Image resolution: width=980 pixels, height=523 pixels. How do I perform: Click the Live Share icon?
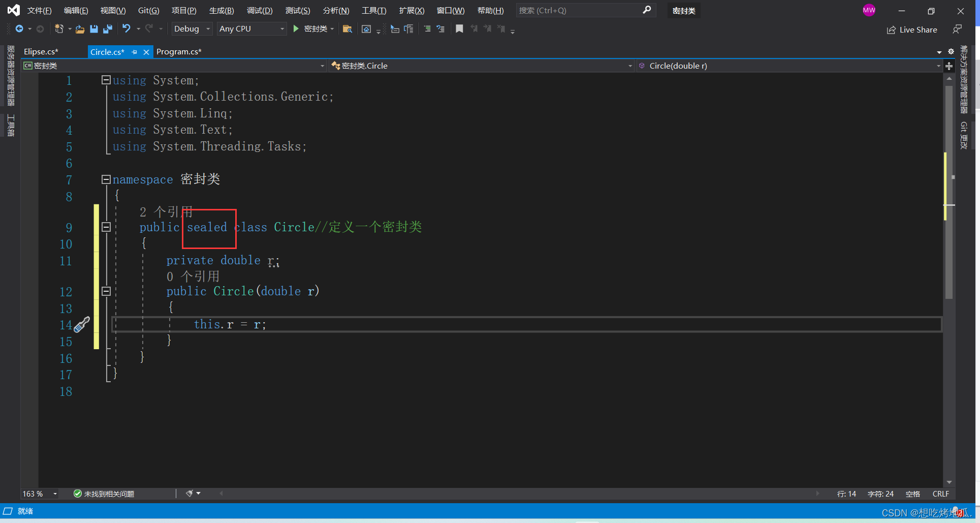[x=891, y=30]
